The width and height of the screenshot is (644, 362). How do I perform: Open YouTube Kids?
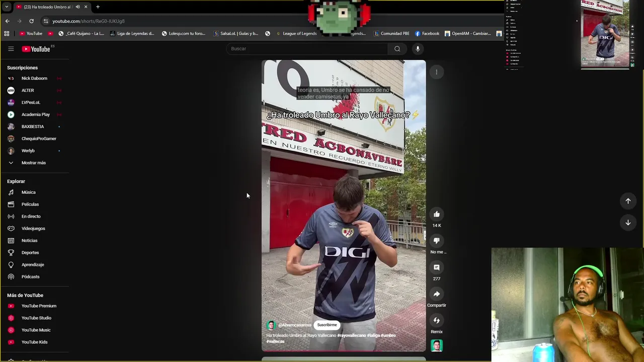(x=34, y=342)
